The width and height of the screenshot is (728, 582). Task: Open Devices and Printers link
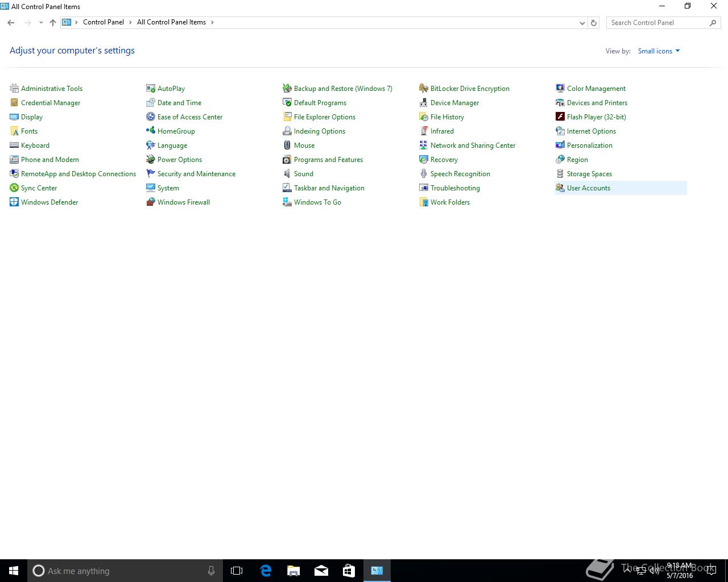pos(597,103)
